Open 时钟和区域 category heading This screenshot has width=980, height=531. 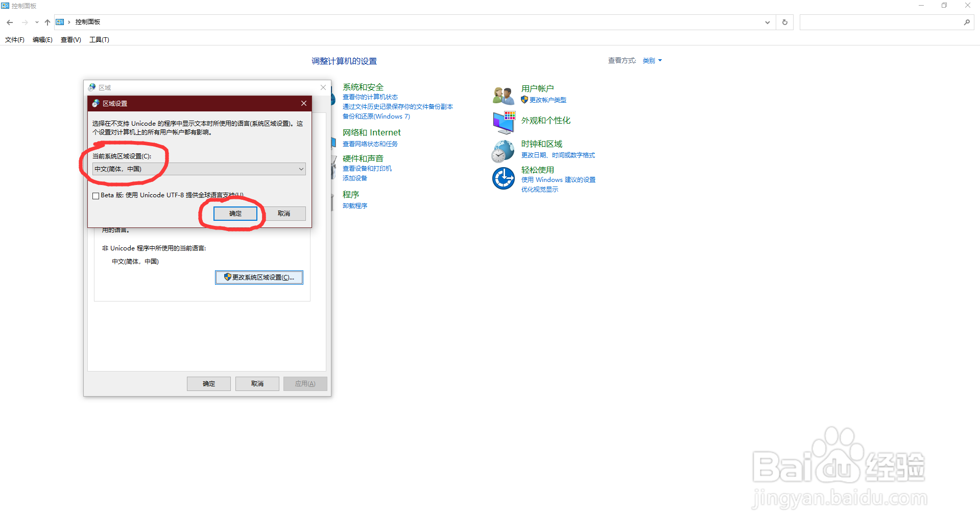pyautogui.click(x=541, y=144)
